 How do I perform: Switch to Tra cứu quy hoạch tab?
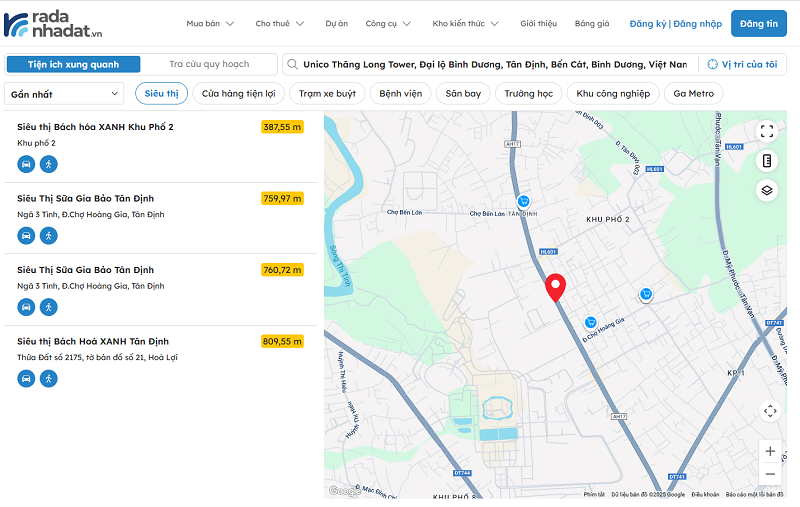[x=208, y=64]
